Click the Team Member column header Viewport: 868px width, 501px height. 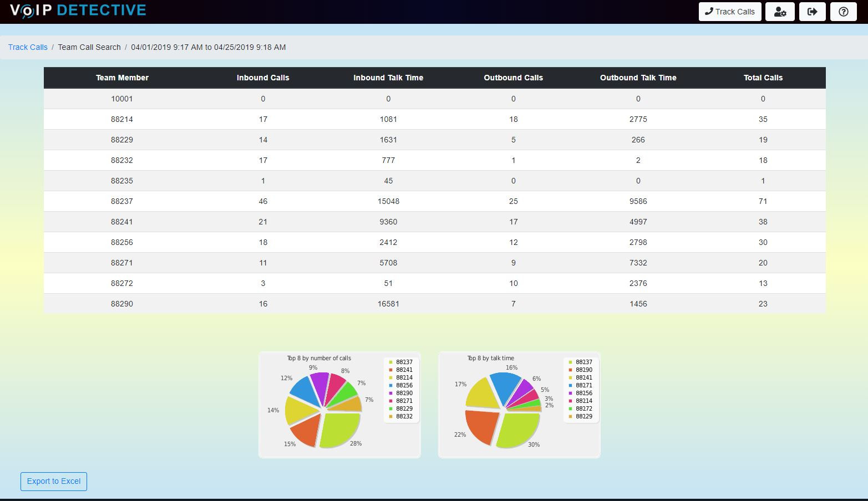(x=122, y=78)
